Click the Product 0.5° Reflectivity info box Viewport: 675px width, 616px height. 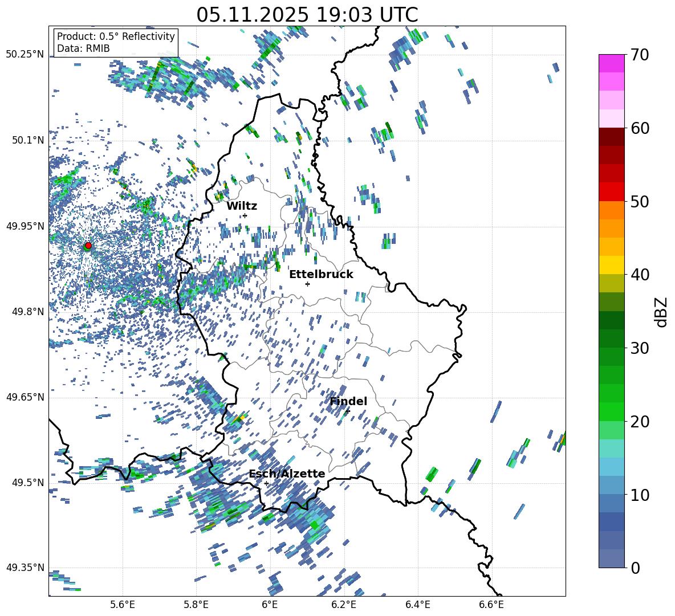click(x=116, y=43)
